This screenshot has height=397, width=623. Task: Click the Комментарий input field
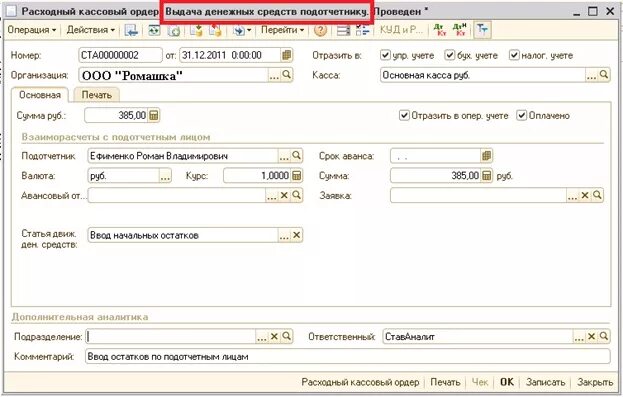(x=348, y=356)
